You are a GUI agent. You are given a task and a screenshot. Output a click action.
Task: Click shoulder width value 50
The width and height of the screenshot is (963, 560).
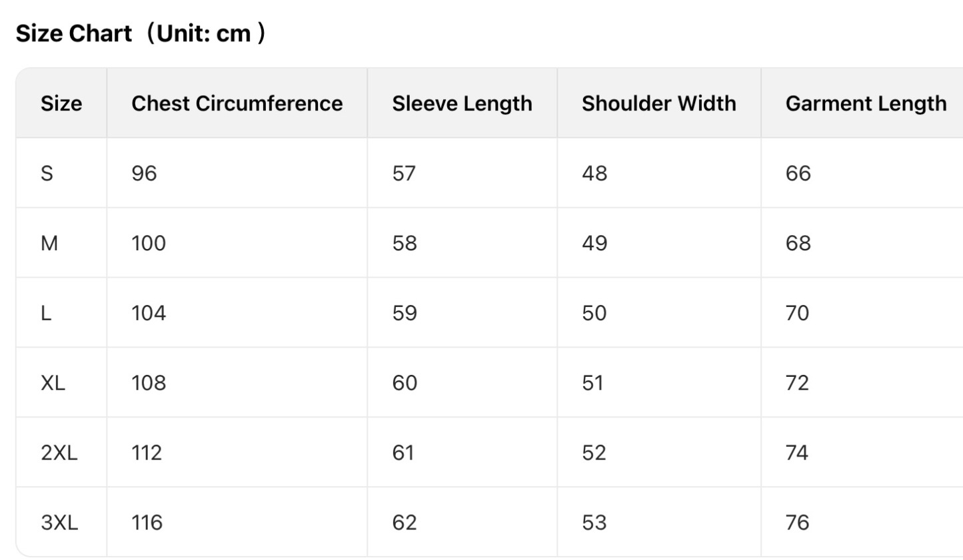[594, 313]
